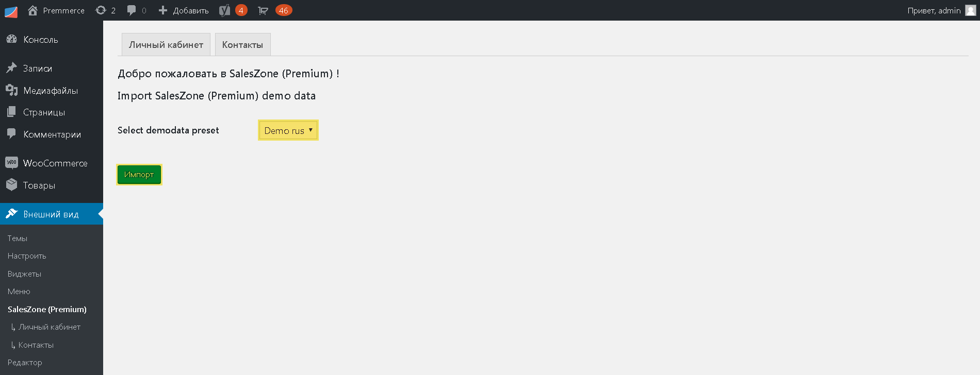Switch to the Контакты tab
Viewport: 980px width, 375px height.
242,45
